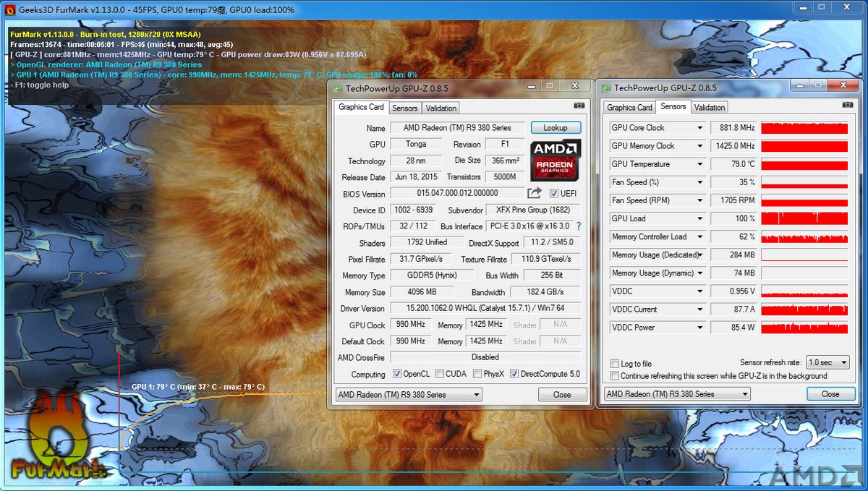
Task: Click the BIOS Version field '015.047.000.012.000000'
Action: pyautogui.click(x=457, y=194)
